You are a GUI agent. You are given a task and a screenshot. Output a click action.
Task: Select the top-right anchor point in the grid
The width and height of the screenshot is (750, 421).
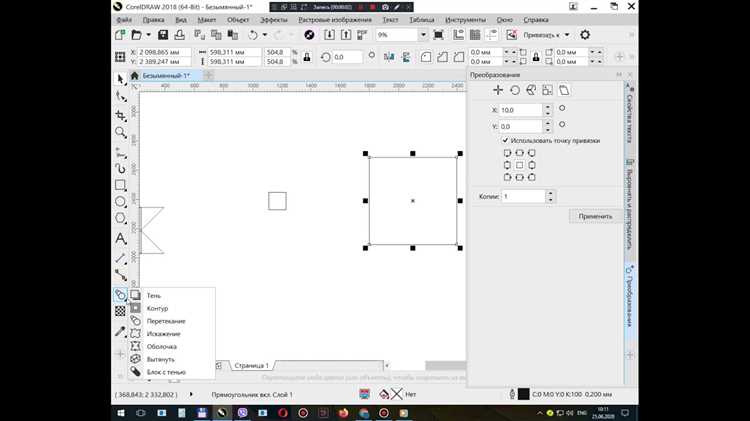click(531, 153)
